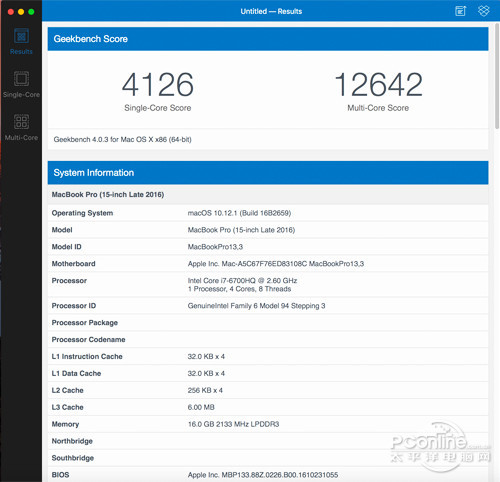
Task: Click the 'Memory' row label
Action: (65, 424)
